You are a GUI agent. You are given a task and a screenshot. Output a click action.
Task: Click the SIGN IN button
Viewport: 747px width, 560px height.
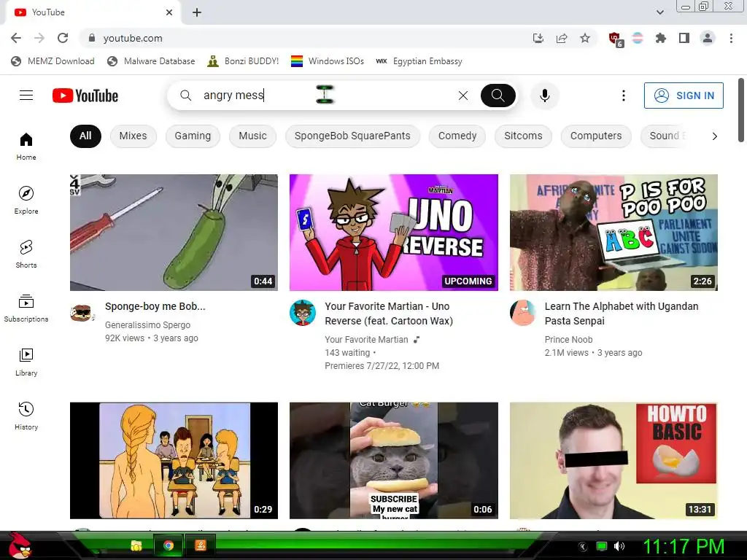pos(684,96)
